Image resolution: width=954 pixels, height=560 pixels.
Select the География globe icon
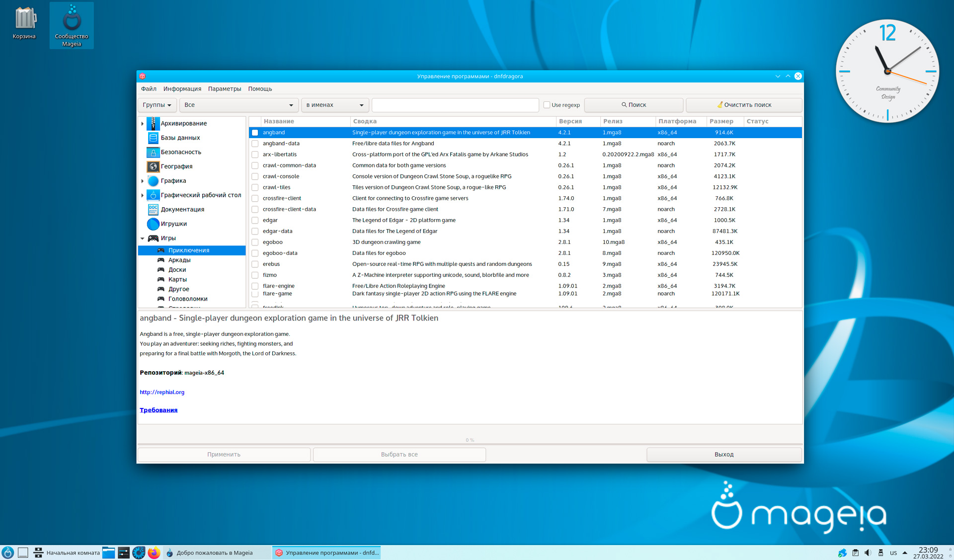(153, 166)
